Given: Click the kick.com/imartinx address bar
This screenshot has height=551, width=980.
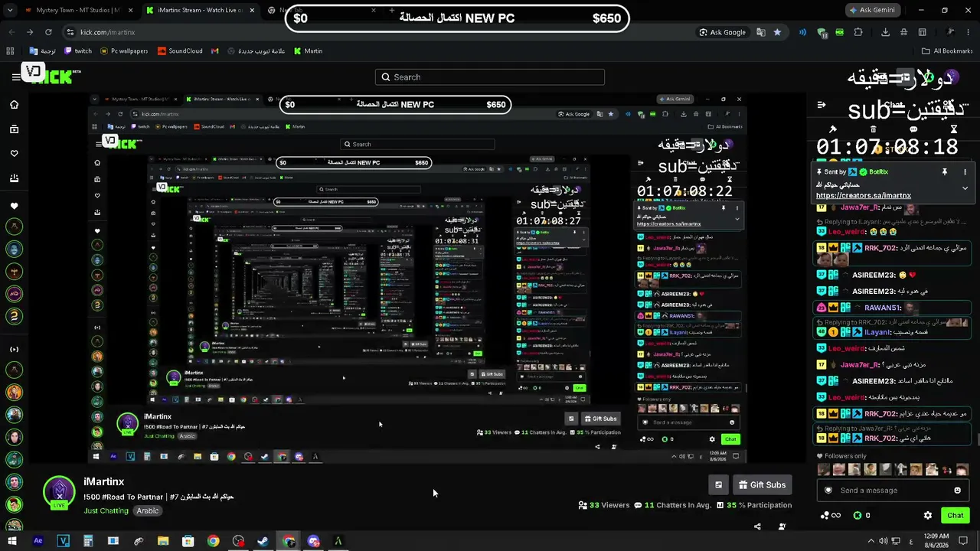Looking at the screenshot, I should pos(107,33).
